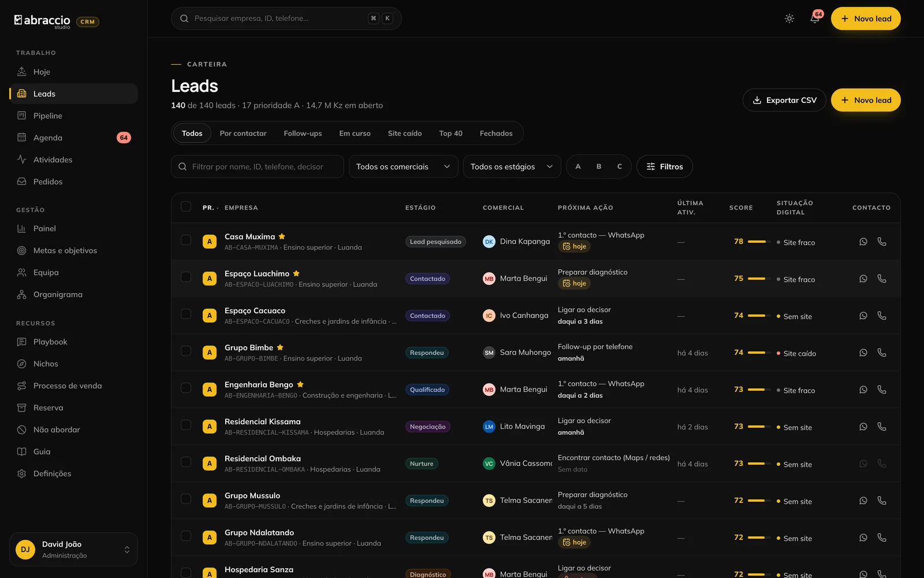
Task: Tick the select-all checkbox in table header
Action: [186, 207]
